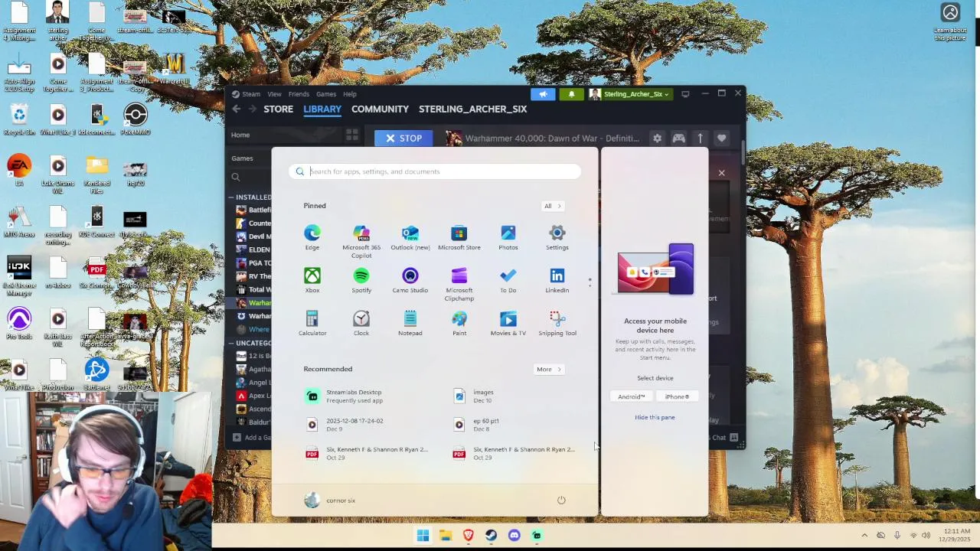Launch Notepad from pinned apps
Image resolution: width=980 pixels, height=551 pixels.
(x=410, y=323)
